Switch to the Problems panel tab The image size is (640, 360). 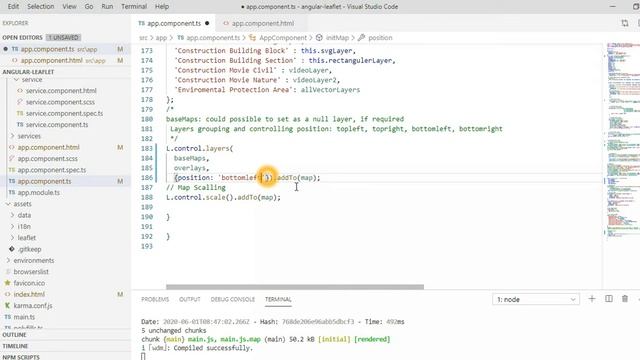coord(155,300)
